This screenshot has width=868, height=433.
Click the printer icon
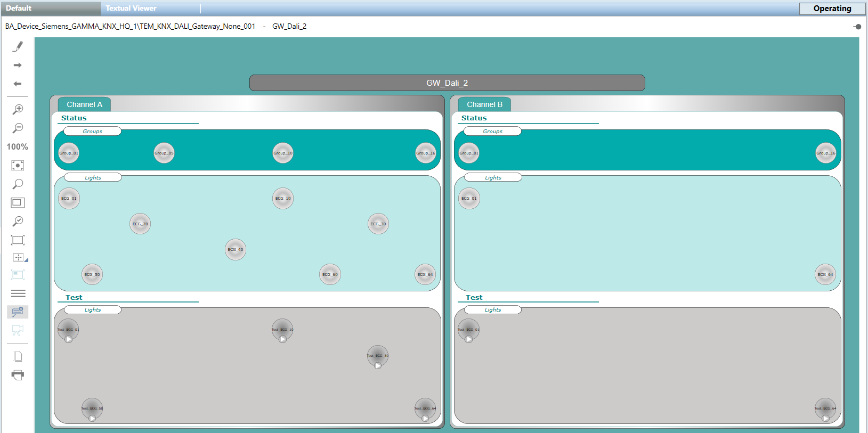18,375
